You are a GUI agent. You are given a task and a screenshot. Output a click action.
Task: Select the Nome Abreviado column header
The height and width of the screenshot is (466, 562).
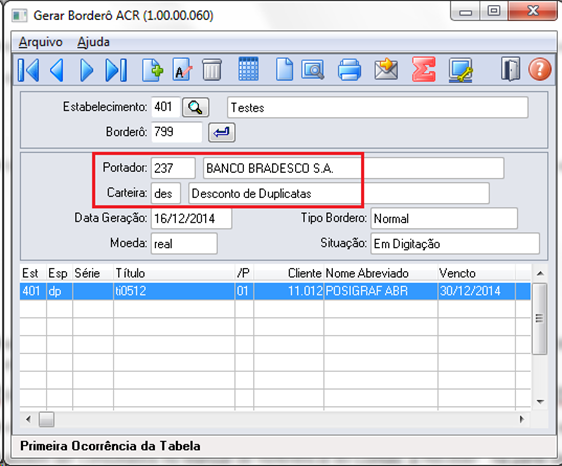click(381, 273)
